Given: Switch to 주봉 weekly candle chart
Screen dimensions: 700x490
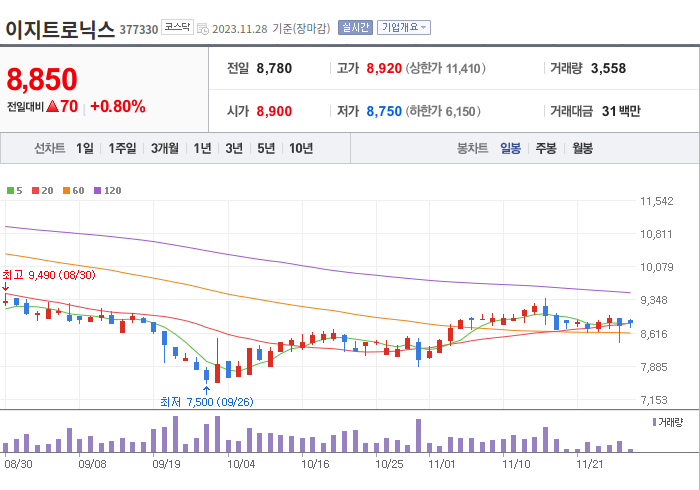Looking at the screenshot, I should tap(546, 148).
